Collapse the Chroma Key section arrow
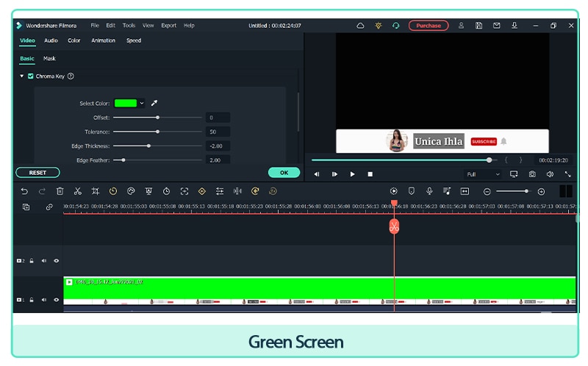Image resolution: width=588 pixels, height=366 pixels. click(22, 76)
